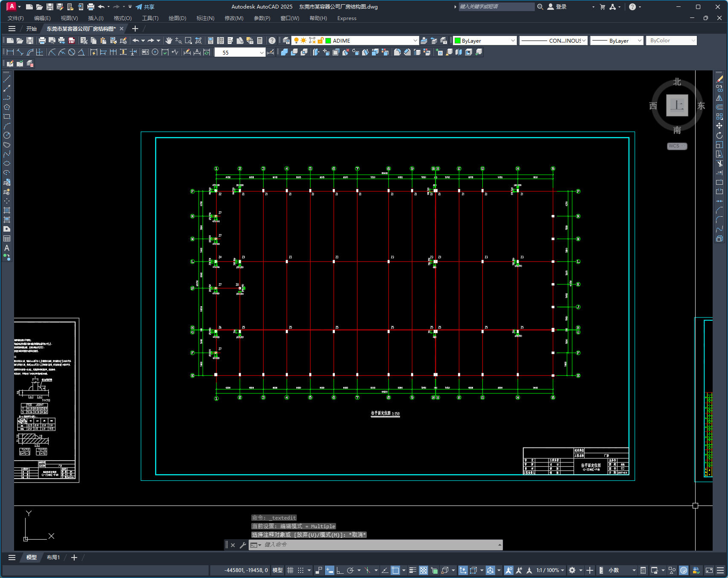Toggle object snap in status bar
Viewport: 728px width, 578px height.
click(x=395, y=570)
